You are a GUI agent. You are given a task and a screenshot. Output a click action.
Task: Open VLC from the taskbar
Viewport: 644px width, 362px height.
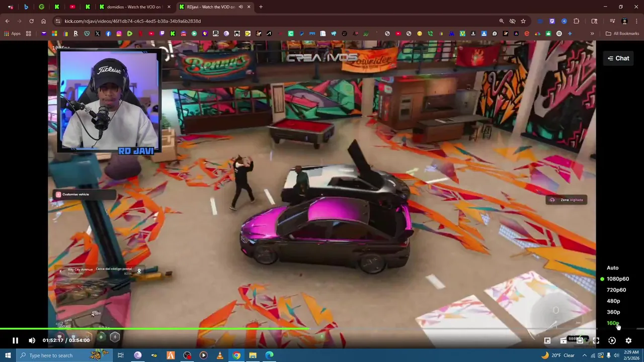(x=220, y=355)
